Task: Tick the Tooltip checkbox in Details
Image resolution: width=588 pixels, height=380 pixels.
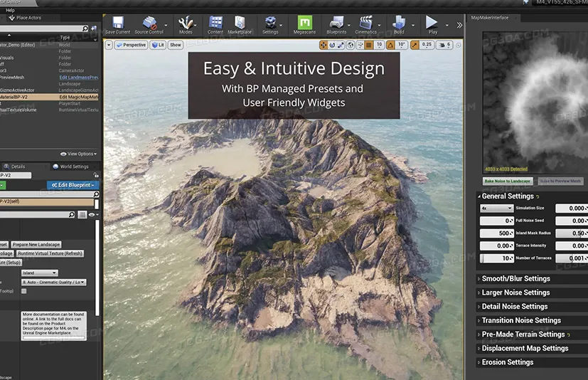Action: tap(24, 291)
